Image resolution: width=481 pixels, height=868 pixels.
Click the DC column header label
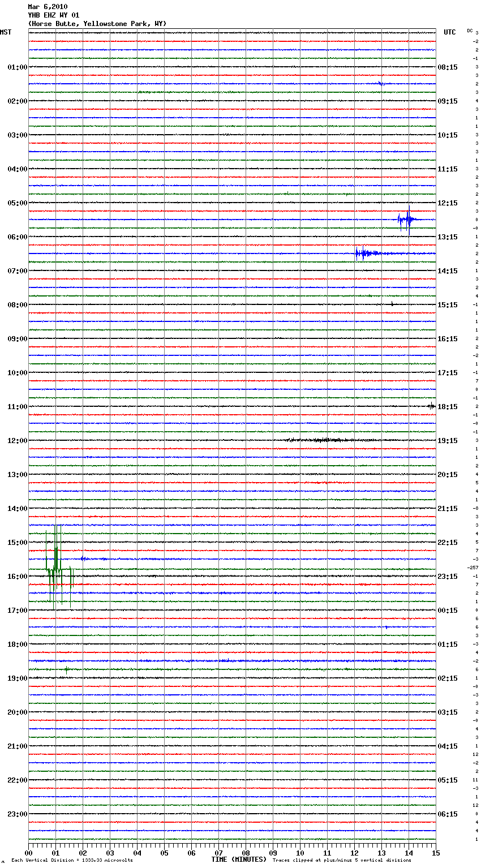point(470,31)
